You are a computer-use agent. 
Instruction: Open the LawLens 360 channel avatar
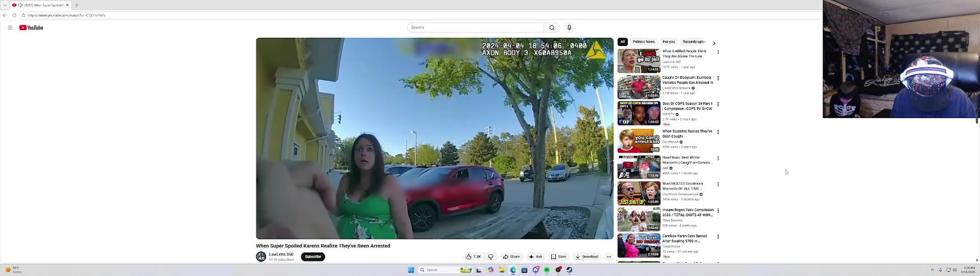(261, 257)
